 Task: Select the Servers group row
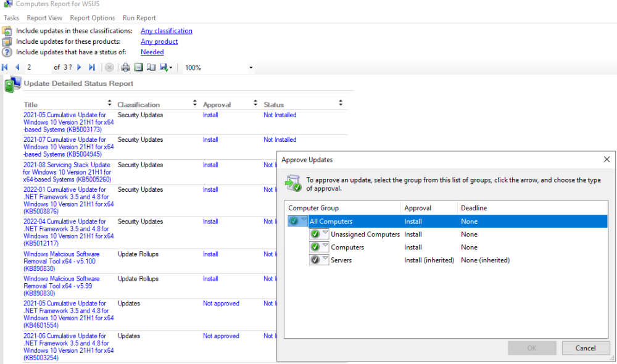tap(446, 260)
